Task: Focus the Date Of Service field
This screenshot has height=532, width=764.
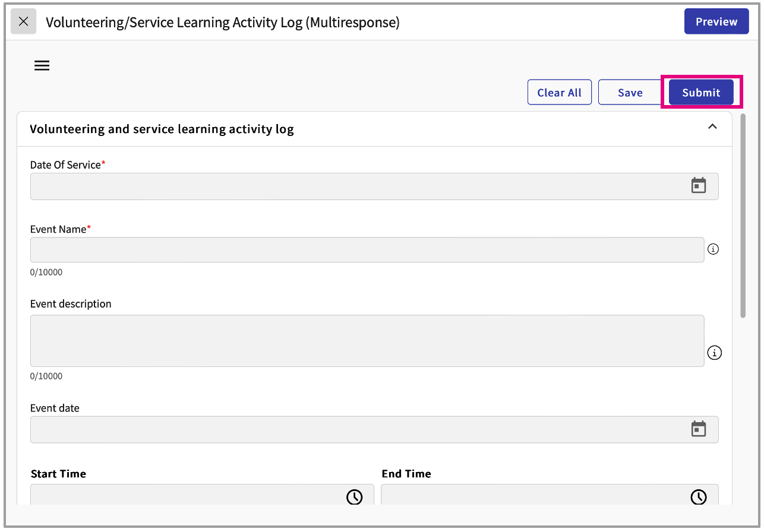Action: click(356, 186)
